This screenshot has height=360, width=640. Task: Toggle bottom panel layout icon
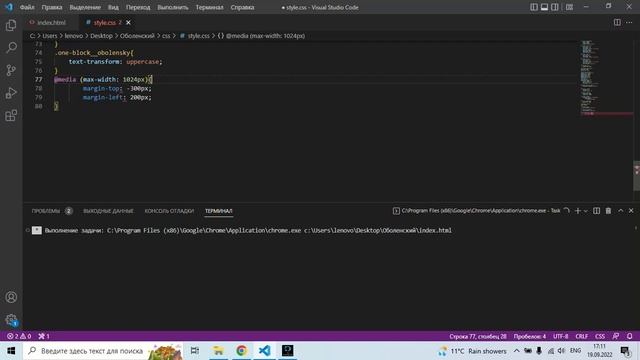click(544, 7)
